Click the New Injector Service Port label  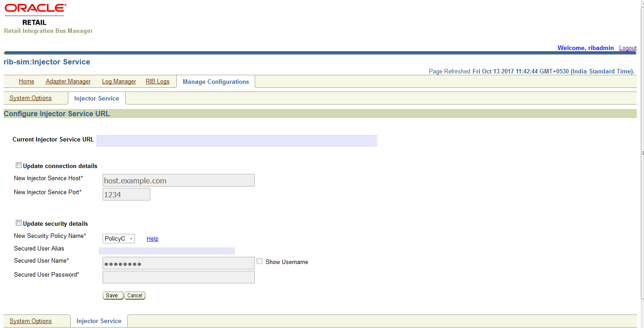click(48, 192)
